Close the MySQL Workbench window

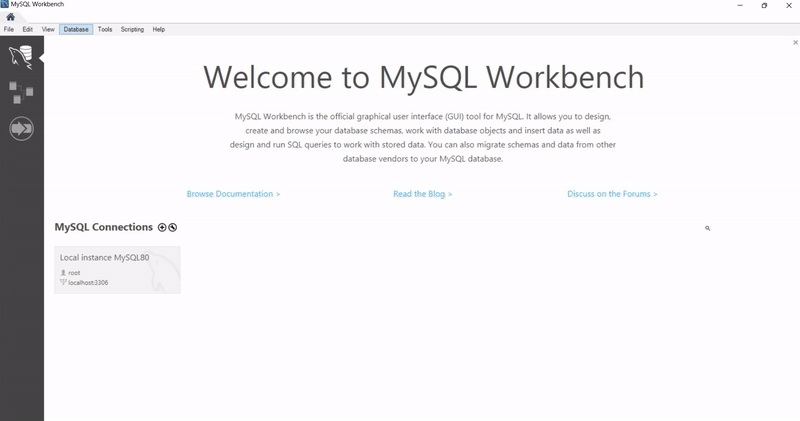click(788, 5)
